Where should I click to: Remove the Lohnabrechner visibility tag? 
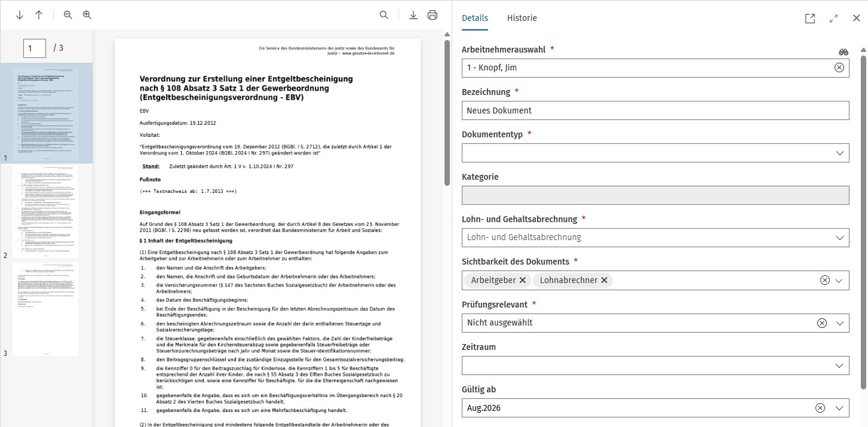[604, 280]
